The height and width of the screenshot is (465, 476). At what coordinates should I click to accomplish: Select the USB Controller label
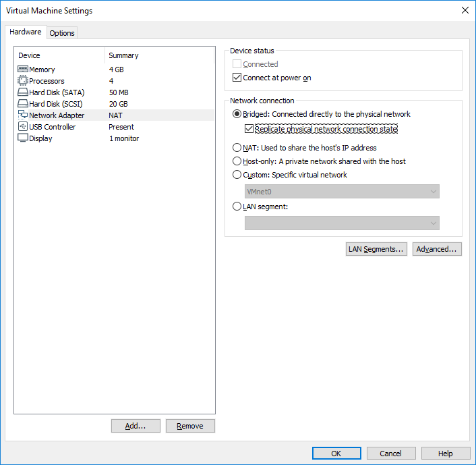point(52,127)
